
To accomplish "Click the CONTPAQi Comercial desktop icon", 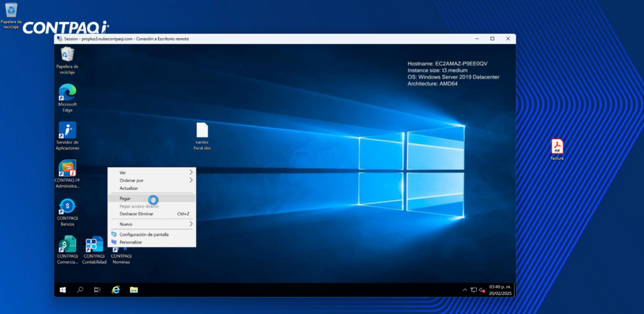I will 67,245.
